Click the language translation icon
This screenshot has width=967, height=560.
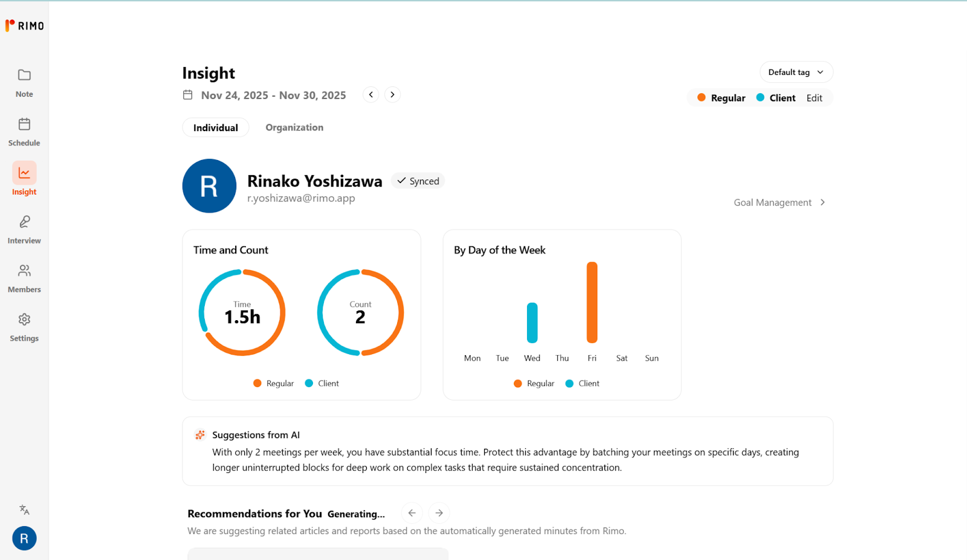coord(24,510)
